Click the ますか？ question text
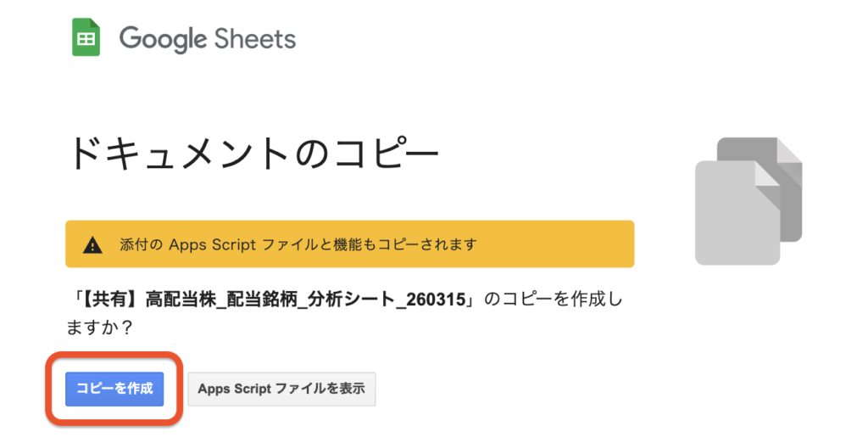Viewport: 868px width, 437px height. point(97,327)
